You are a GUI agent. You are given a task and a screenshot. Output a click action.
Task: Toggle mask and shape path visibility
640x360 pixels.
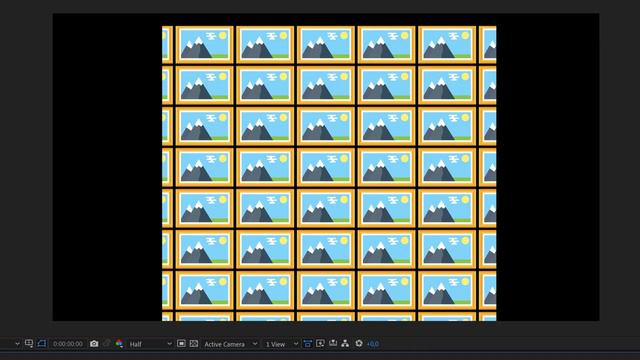(x=42, y=344)
